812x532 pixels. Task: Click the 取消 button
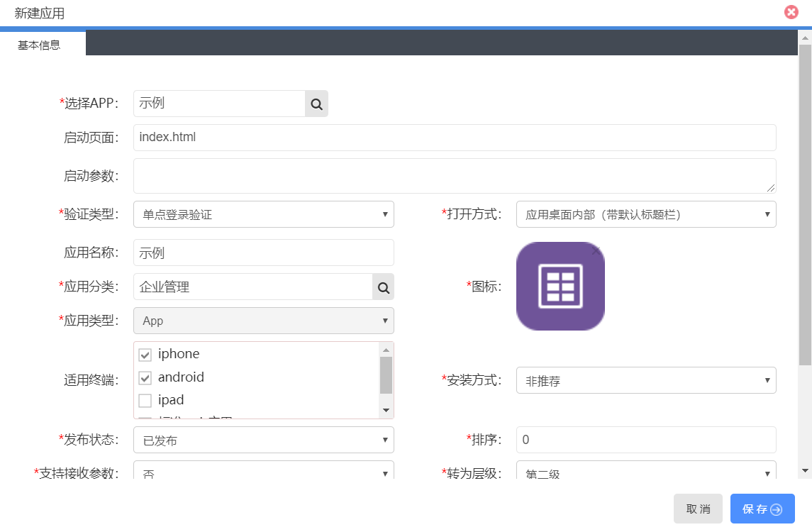click(x=698, y=509)
